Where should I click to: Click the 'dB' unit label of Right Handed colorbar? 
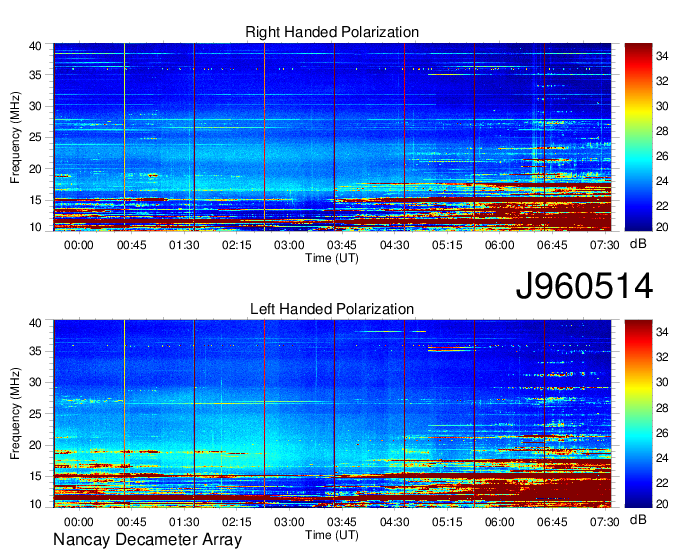[638, 244]
